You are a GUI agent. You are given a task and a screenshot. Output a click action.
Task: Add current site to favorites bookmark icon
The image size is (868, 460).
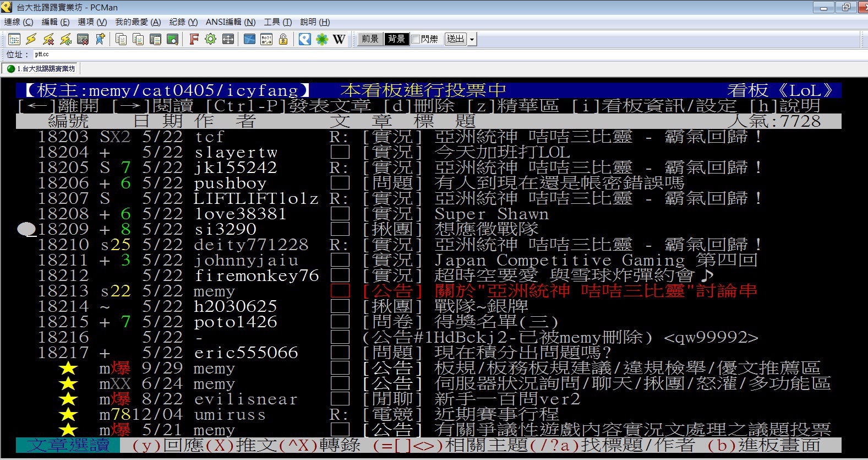coord(100,39)
